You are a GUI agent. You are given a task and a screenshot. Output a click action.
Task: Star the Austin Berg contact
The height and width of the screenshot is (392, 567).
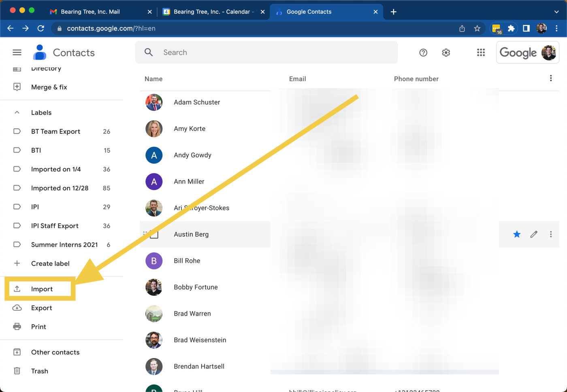(517, 234)
